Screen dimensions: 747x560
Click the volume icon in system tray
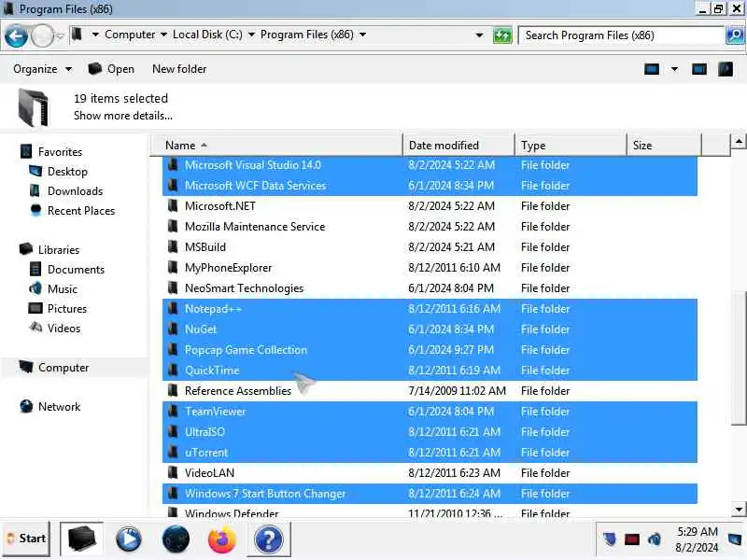(x=655, y=539)
